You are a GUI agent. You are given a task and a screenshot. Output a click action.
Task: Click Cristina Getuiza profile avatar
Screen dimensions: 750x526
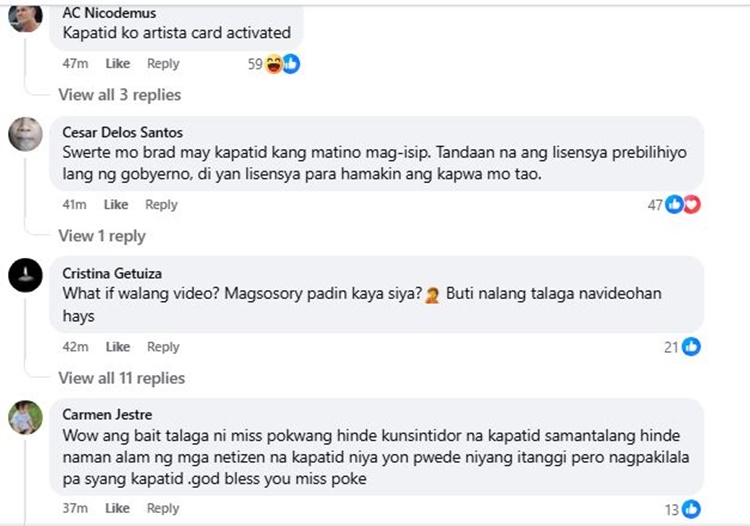(25, 275)
